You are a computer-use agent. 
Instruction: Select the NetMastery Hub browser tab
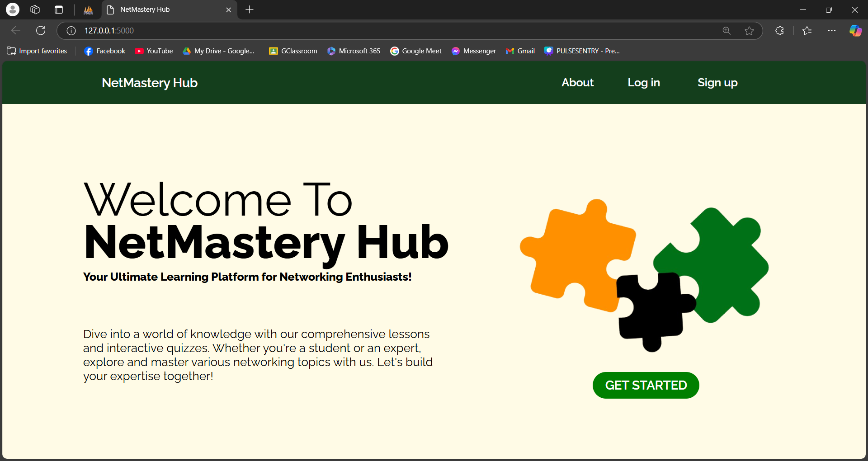click(170, 9)
